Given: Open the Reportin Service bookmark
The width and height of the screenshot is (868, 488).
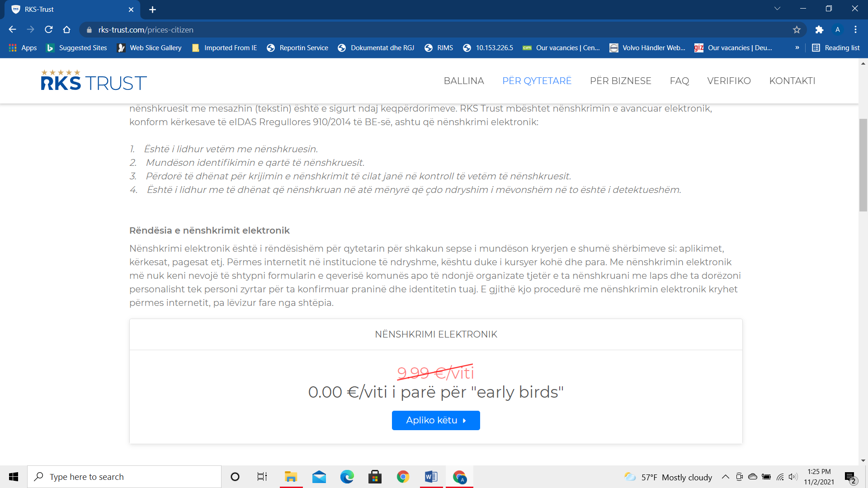Looking at the screenshot, I should (x=297, y=47).
